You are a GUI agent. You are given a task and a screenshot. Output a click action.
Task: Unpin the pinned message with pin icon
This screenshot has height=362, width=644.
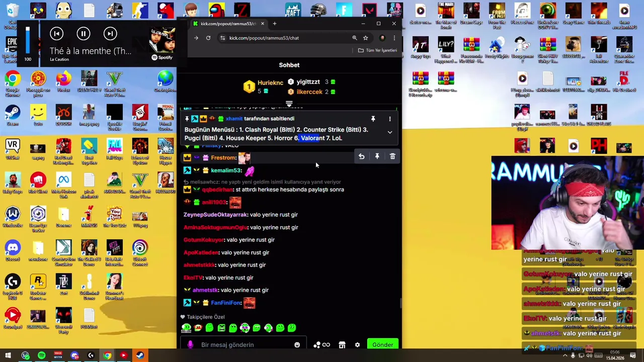[x=373, y=119]
